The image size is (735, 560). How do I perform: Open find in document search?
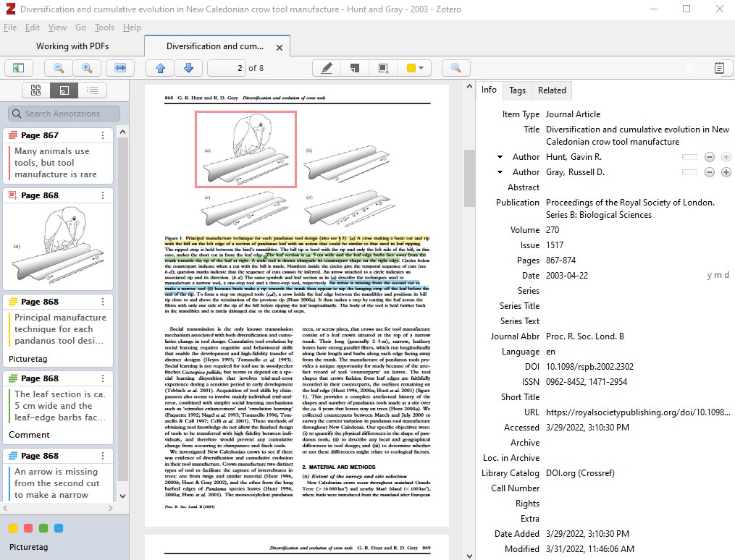[x=455, y=68]
